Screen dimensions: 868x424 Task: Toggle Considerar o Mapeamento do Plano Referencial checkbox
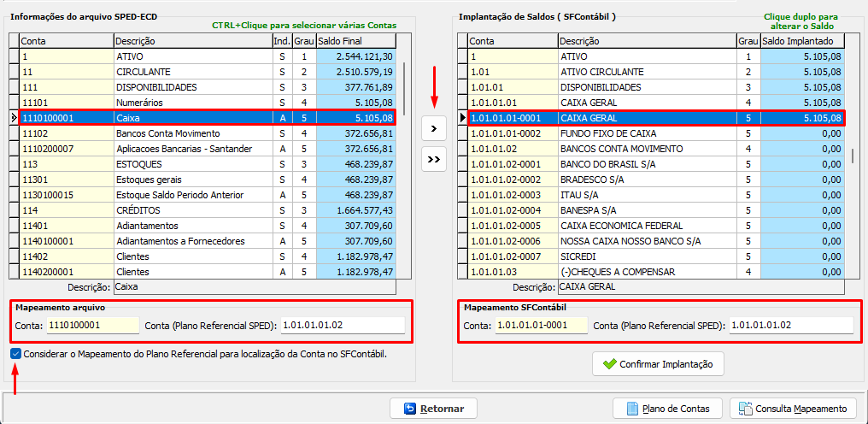tap(17, 353)
